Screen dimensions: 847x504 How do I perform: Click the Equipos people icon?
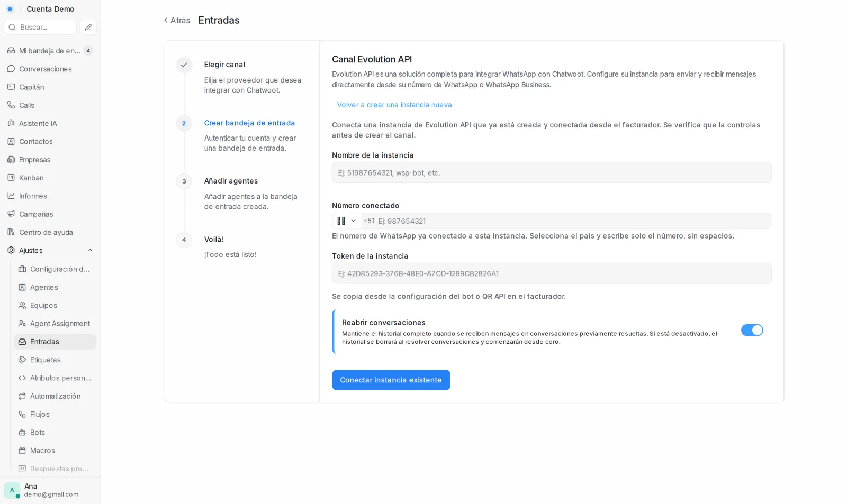coord(22,305)
